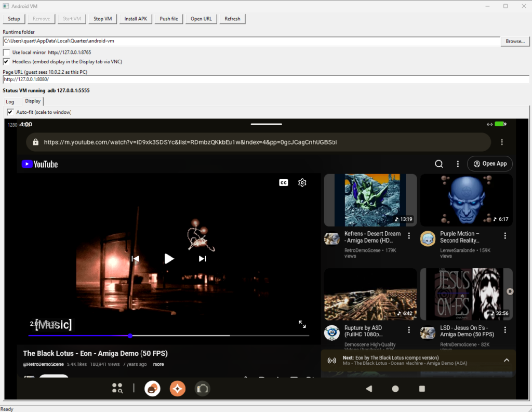Open Rupture by ASD thumbnail

[370, 294]
